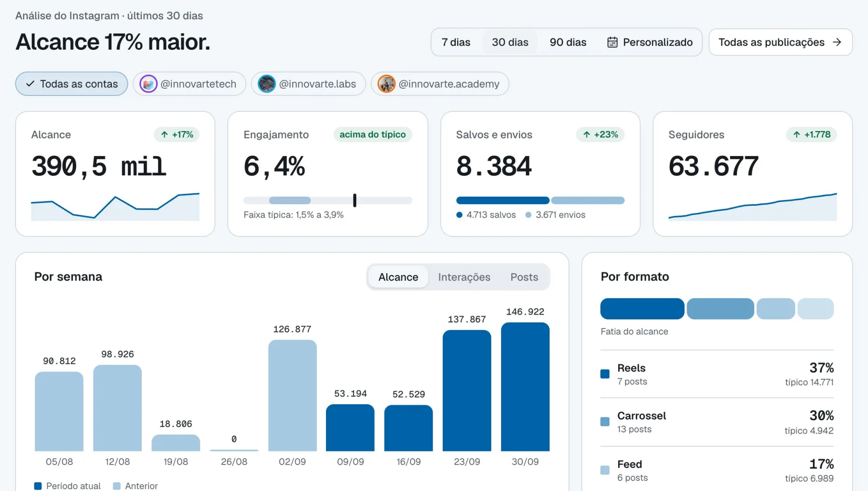
Task: Click the @innovartetech avatar icon
Action: click(x=149, y=84)
